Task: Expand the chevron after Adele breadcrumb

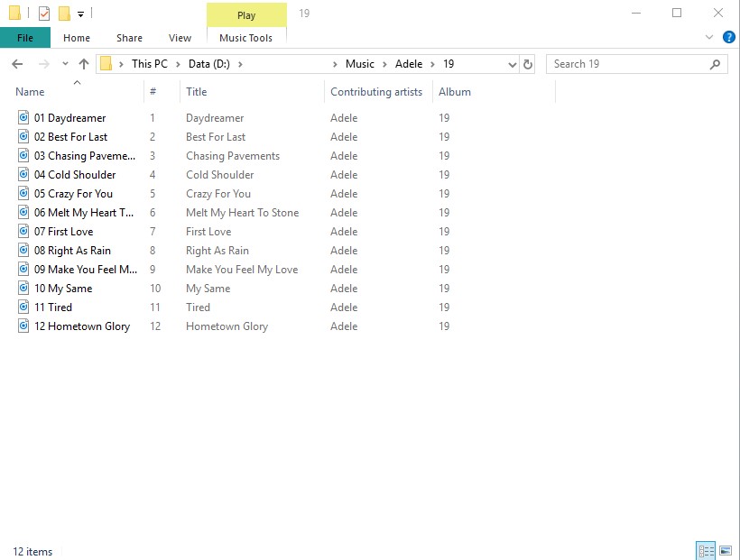Action: (x=432, y=64)
